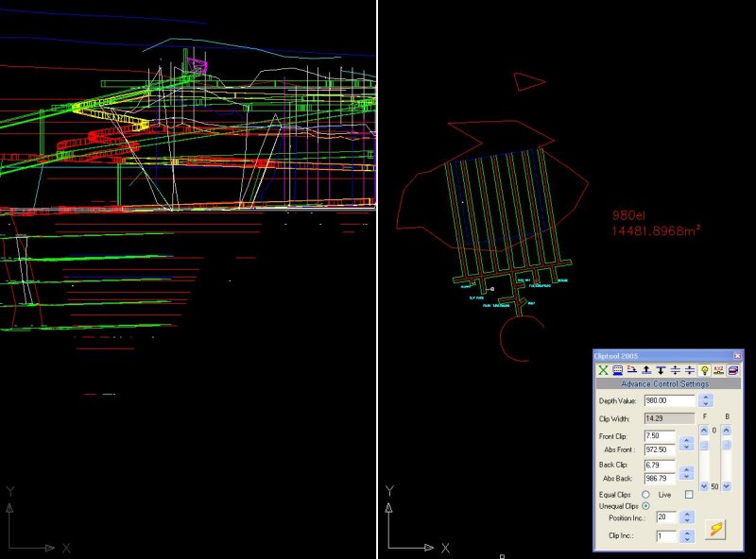Image resolution: width=756 pixels, height=559 pixels.
Task: Click the Depth Value input field
Action: click(x=669, y=400)
